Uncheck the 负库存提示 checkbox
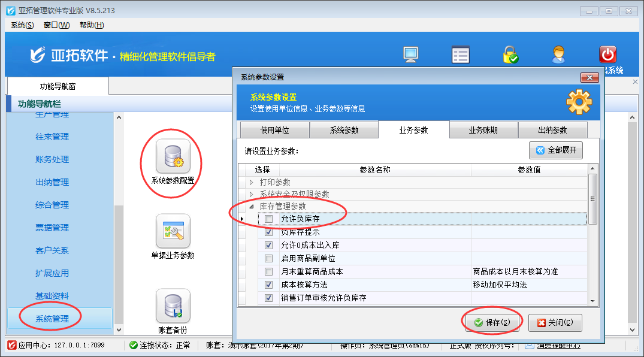The width and height of the screenshot is (644, 357). tap(268, 232)
